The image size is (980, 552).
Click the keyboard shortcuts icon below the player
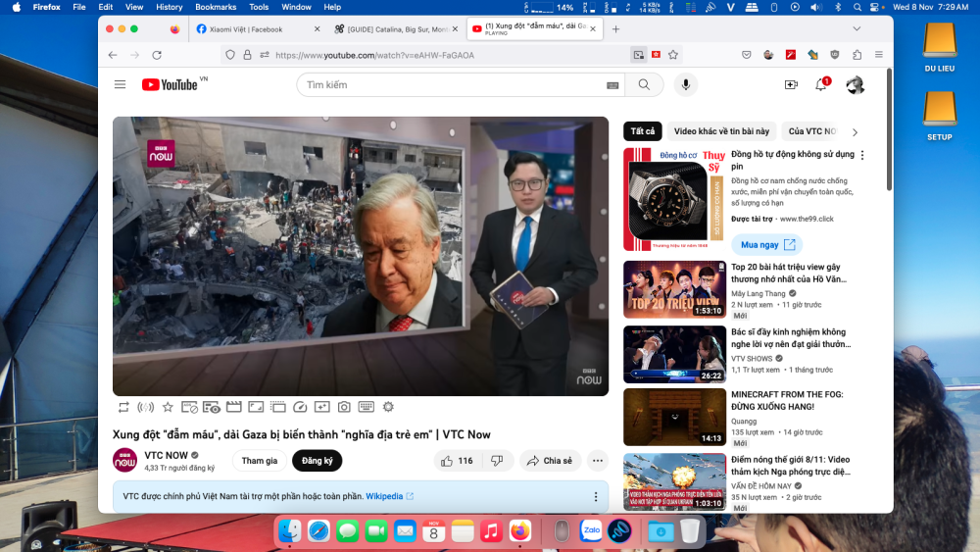click(367, 407)
